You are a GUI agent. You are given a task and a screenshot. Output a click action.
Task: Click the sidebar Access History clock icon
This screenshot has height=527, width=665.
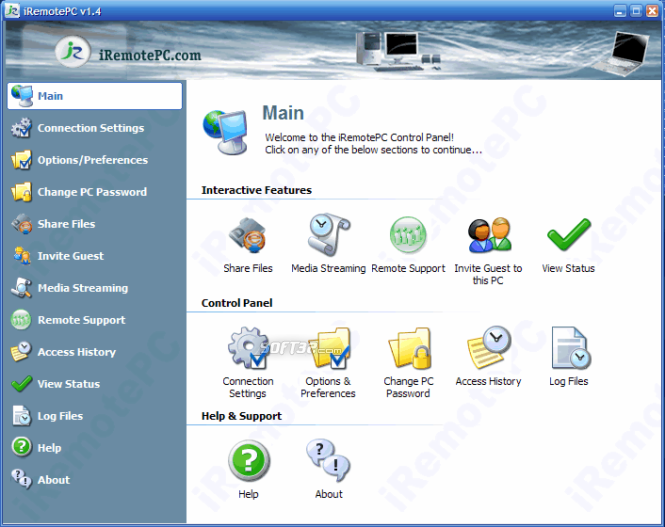[21, 352]
